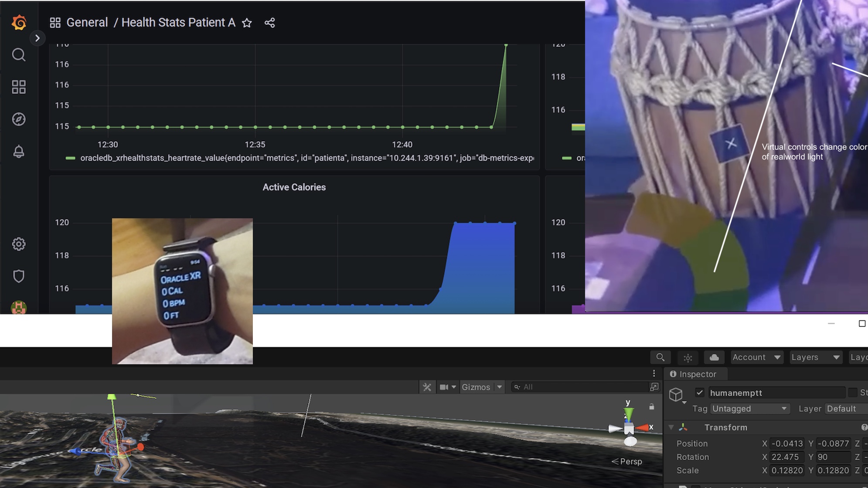868x488 pixels.
Task: Open the Tag Untagged dropdown
Action: tap(749, 408)
